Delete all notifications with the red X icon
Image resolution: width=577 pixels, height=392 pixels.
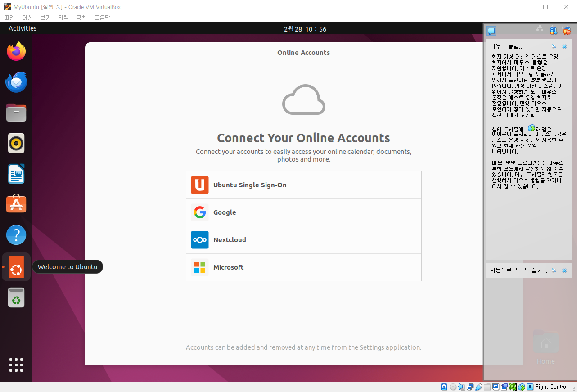click(x=567, y=31)
